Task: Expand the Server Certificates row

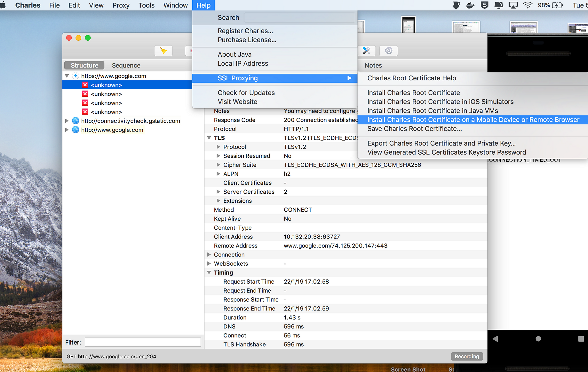Action: point(218,192)
